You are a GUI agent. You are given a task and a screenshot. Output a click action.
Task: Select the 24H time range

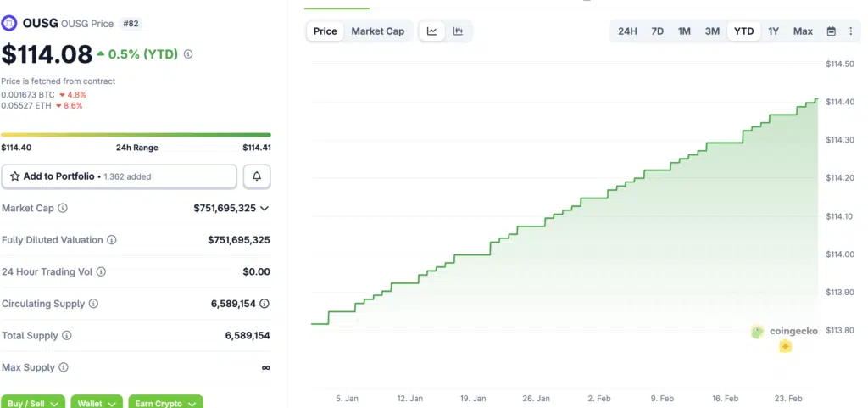pyautogui.click(x=627, y=31)
